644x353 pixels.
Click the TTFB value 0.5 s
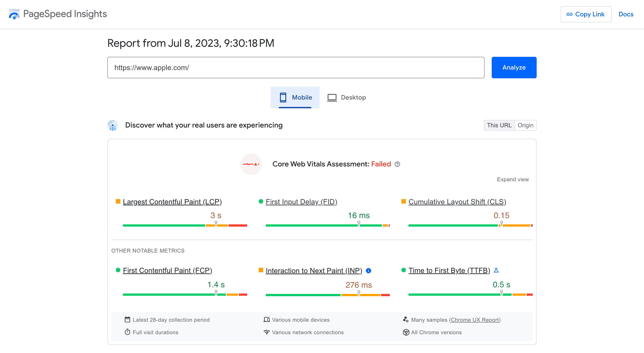(501, 285)
